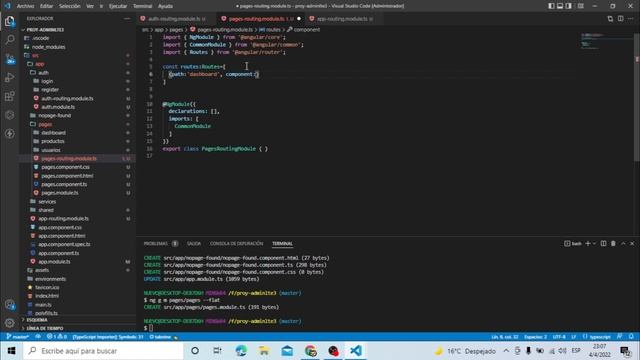Click the VS Code taskbar icon

tap(356, 351)
